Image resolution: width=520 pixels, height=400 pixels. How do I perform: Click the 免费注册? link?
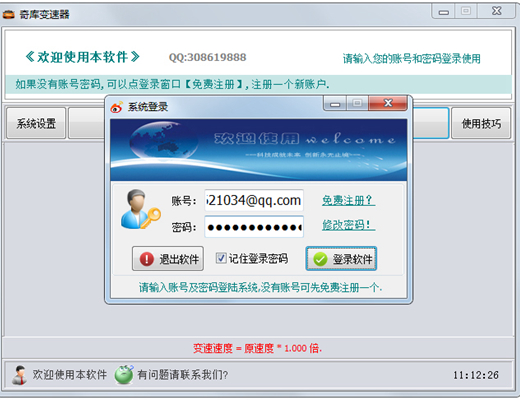coord(348,200)
